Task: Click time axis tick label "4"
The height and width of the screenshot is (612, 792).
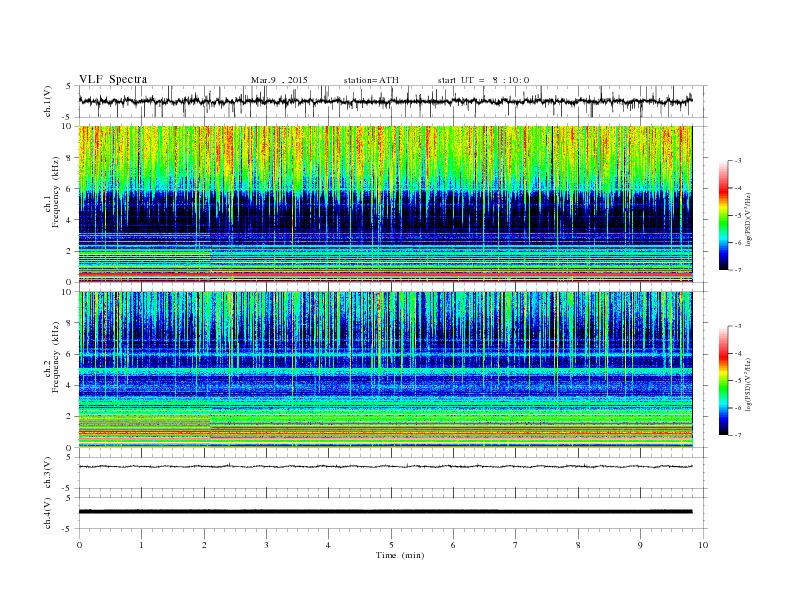Action: click(328, 545)
